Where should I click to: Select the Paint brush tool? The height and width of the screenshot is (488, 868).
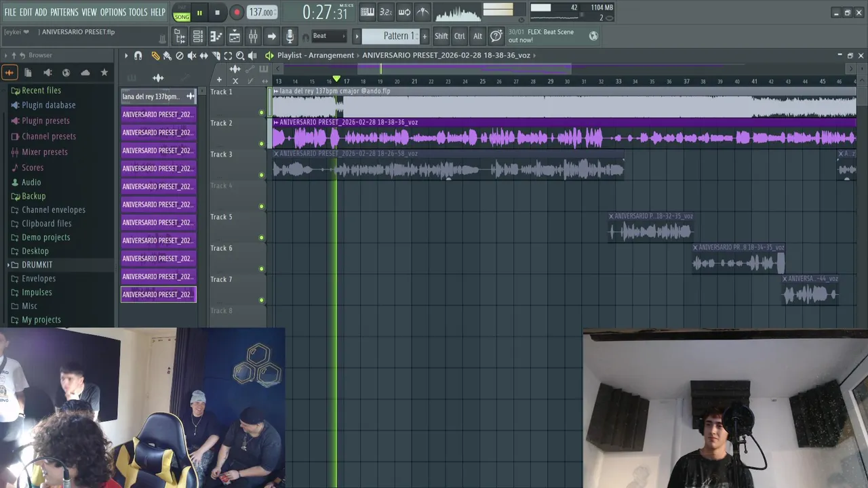point(167,56)
